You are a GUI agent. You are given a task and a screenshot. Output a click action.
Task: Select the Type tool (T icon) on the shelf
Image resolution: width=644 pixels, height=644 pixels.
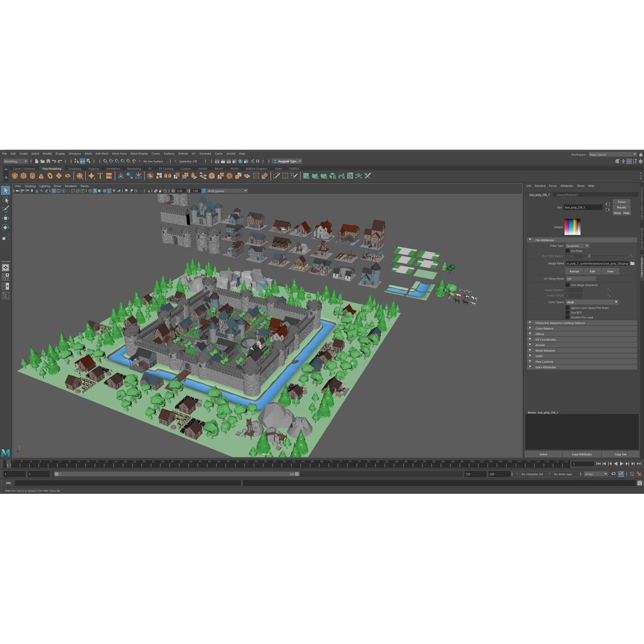point(99,176)
